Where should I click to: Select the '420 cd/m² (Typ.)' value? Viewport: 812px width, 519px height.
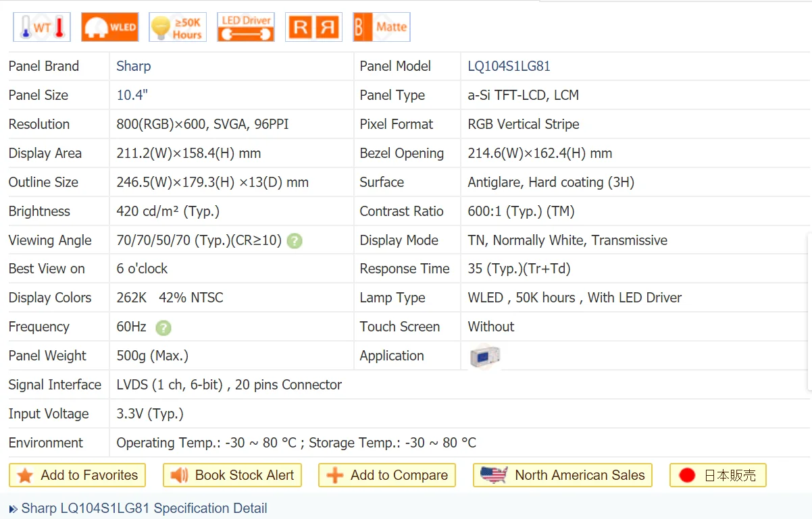click(x=168, y=211)
